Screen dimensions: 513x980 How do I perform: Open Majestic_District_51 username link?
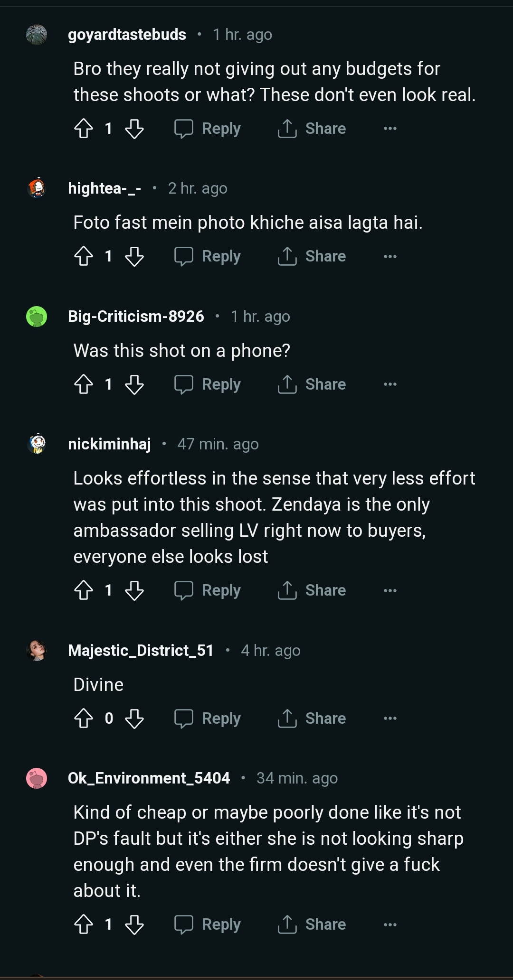click(x=141, y=650)
